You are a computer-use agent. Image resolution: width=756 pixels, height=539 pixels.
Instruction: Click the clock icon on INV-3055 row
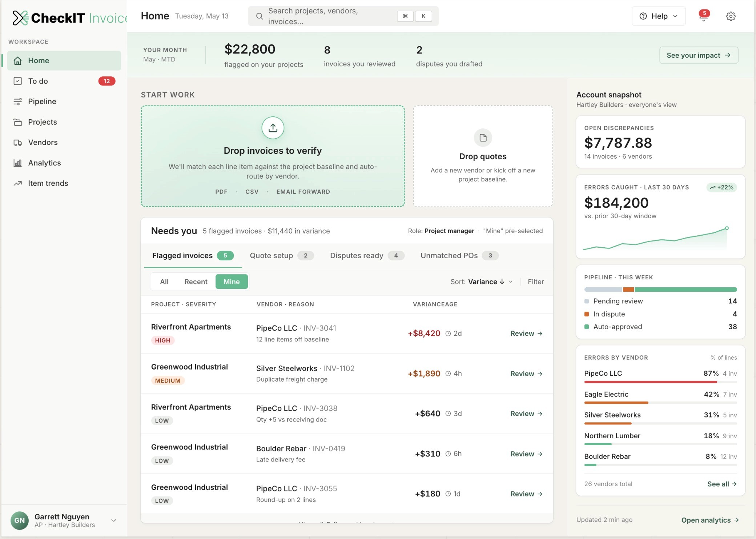click(448, 494)
